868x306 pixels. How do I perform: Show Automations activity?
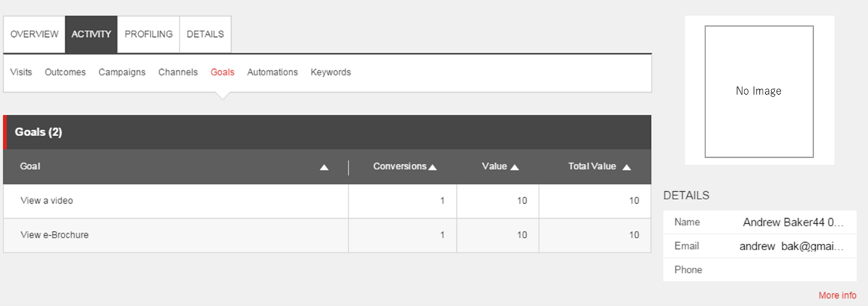click(x=272, y=72)
